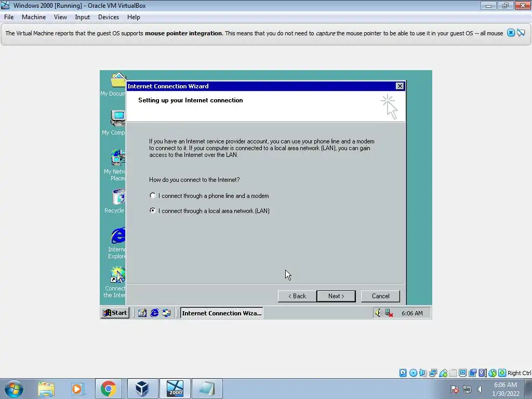
Task: Select Connect to the Internet desktop shortcut
Action: [115, 282]
